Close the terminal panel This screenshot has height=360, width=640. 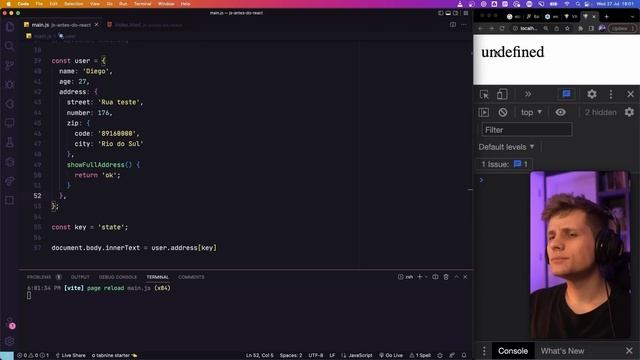465,277
